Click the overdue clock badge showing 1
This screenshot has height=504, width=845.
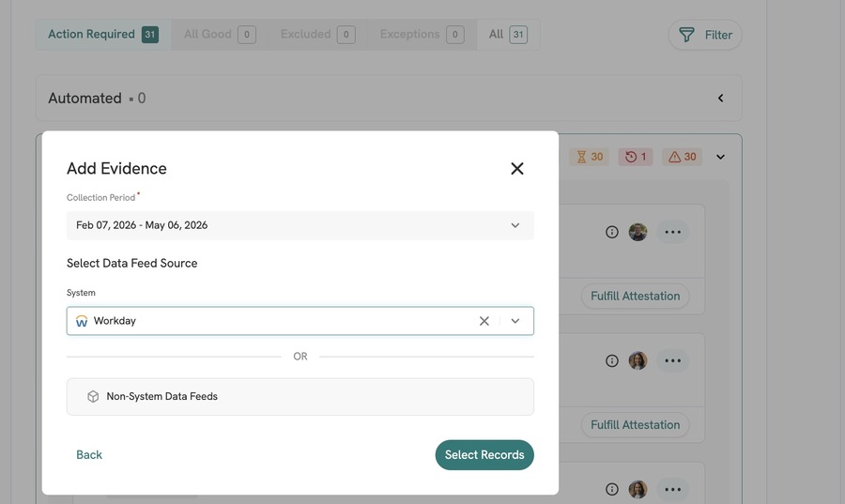click(636, 157)
